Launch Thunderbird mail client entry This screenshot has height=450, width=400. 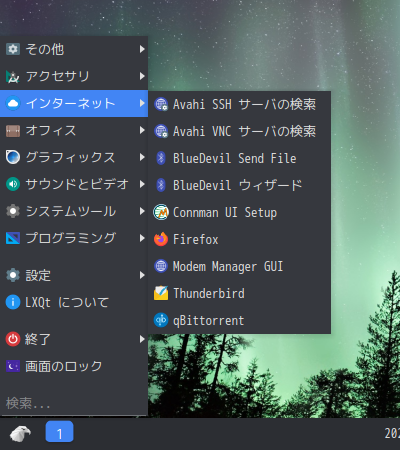(x=239, y=293)
